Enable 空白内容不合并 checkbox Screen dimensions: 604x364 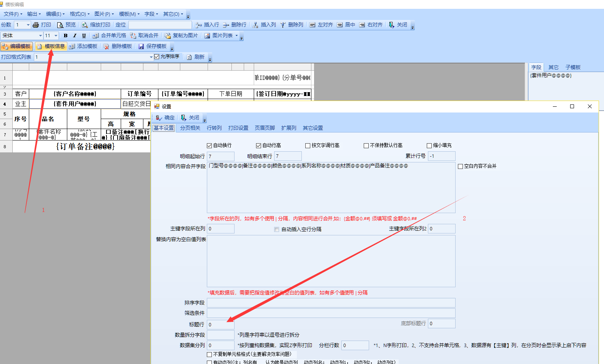[x=461, y=166]
